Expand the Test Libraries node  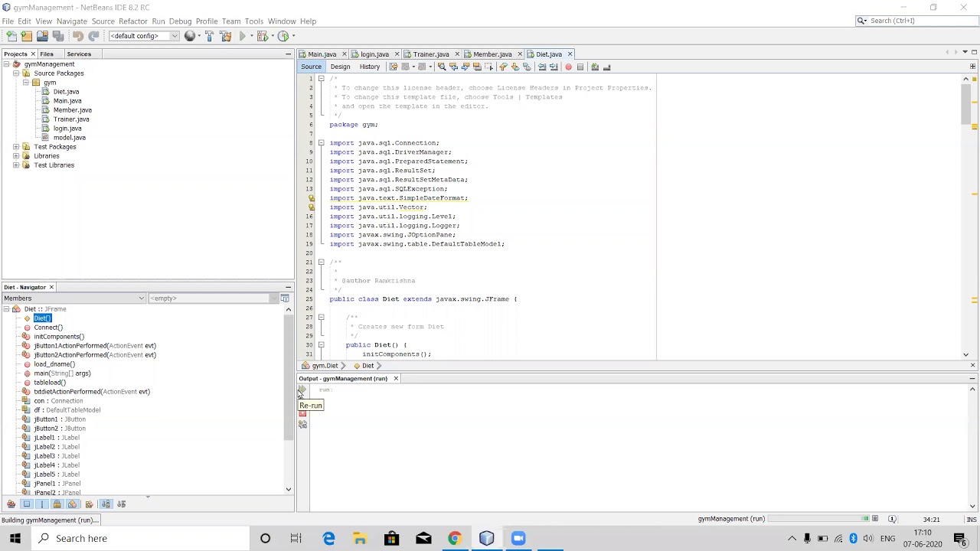[16, 165]
